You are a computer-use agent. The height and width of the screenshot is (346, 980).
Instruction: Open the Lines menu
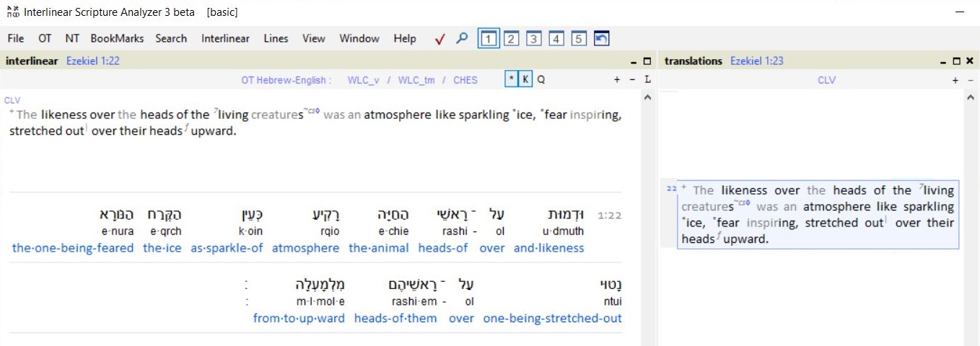click(x=276, y=39)
